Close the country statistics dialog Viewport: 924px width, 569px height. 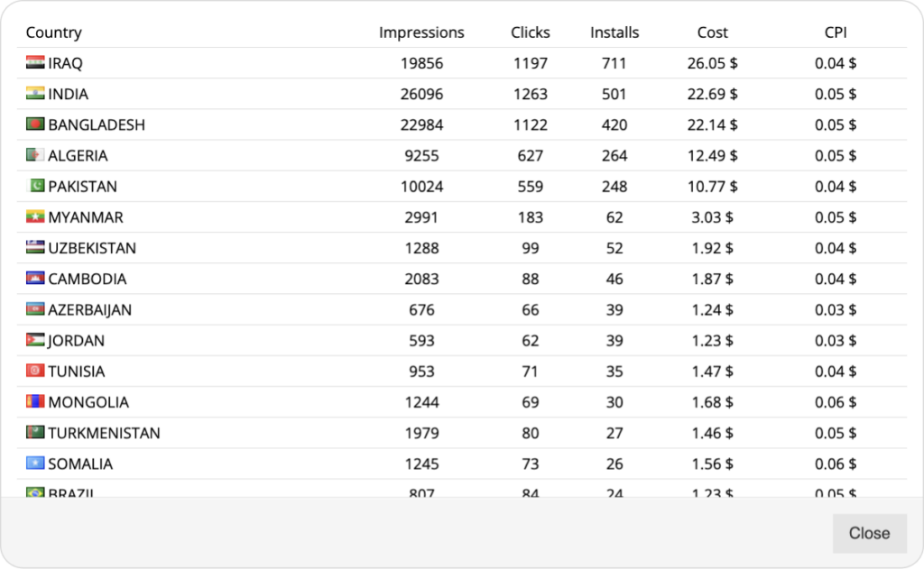(x=869, y=533)
